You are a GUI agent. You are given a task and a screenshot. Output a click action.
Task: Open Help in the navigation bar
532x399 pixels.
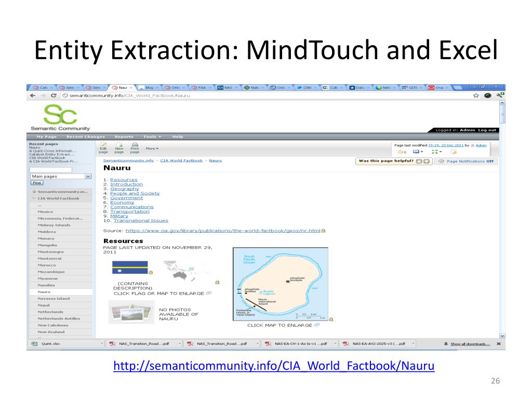pyautogui.click(x=178, y=137)
